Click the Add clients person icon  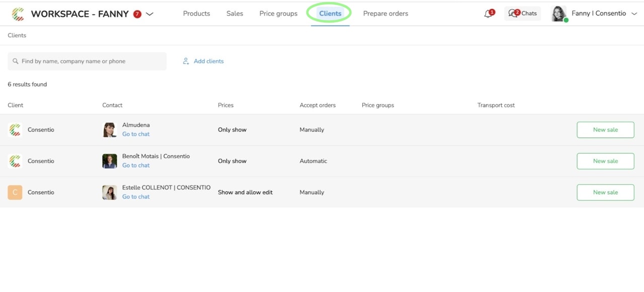pos(186,61)
